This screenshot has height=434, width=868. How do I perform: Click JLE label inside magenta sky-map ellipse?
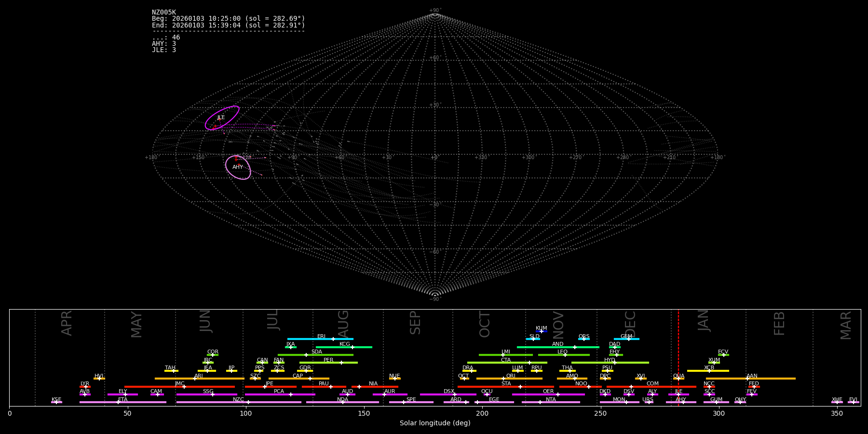pos(221,118)
